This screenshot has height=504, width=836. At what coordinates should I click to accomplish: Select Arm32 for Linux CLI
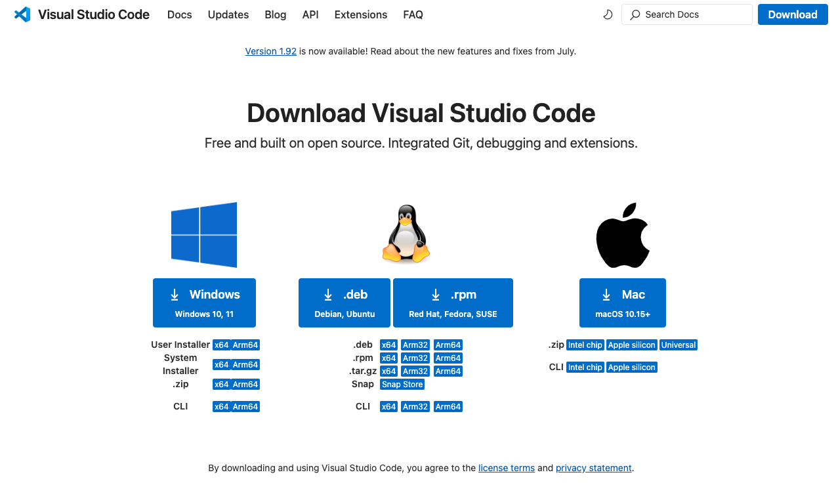click(x=415, y=407)
